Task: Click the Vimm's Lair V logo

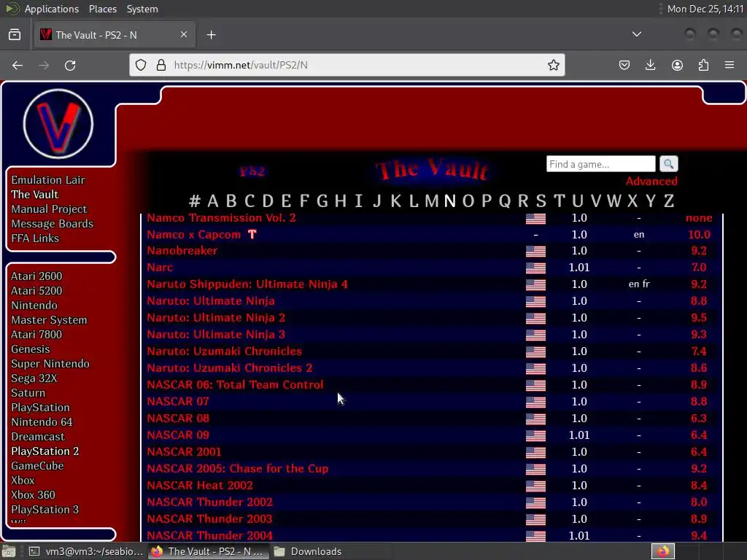Action: click(x=58, y=124)
